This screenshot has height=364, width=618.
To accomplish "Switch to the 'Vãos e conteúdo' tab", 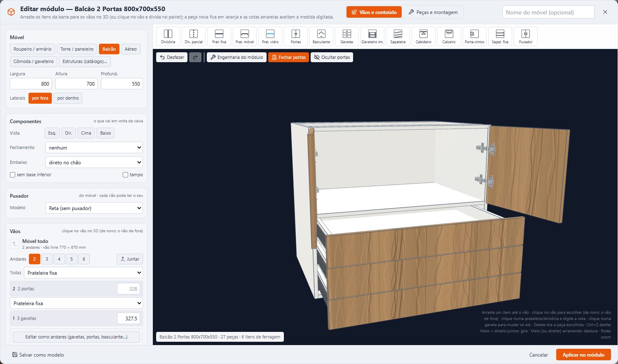I will [x=374, y=12].
